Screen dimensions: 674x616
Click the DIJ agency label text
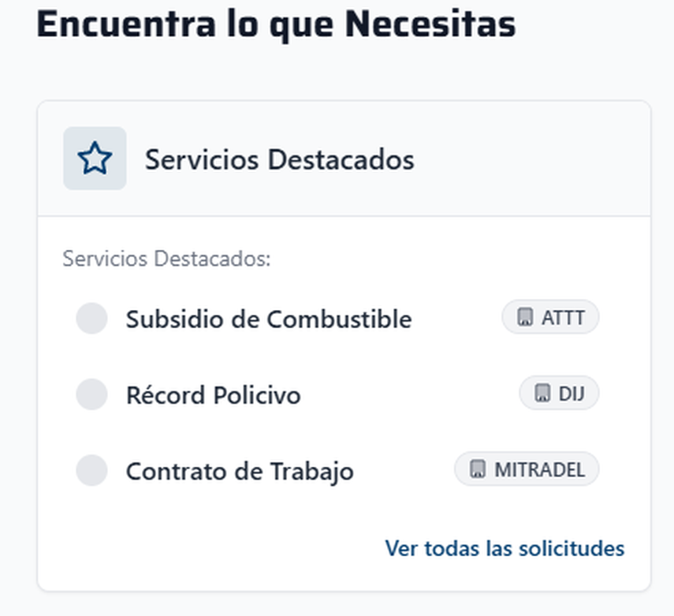pos(572,394)
